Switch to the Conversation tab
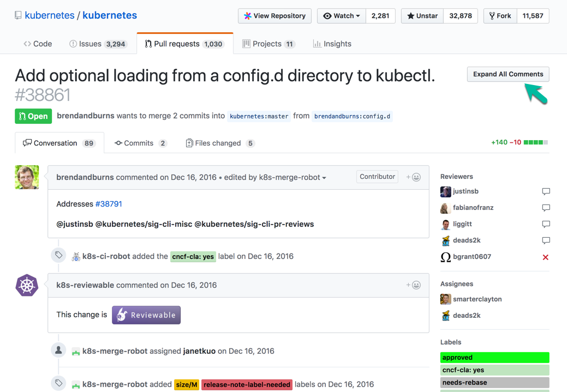Viewport: 567px width, 392px height. [x=59, y=143]
